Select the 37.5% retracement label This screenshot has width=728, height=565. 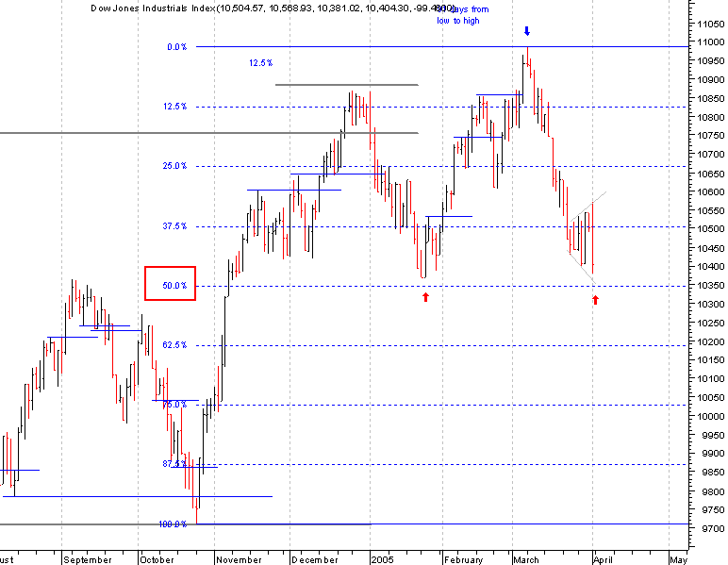(174, 226)
